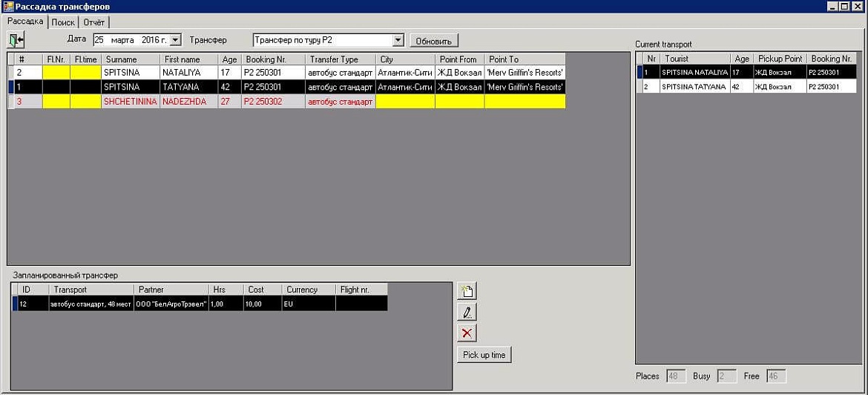Open the date picker dropdown arrow
Image resolution: width=868 pixels, height=395 pixels.
coord(176,40)
